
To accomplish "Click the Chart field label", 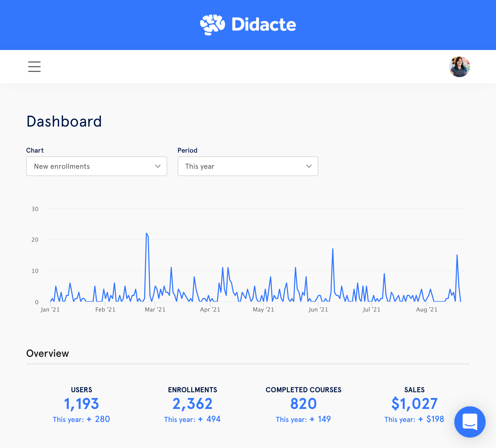I will pyautogui.click(x=35, y=150).
